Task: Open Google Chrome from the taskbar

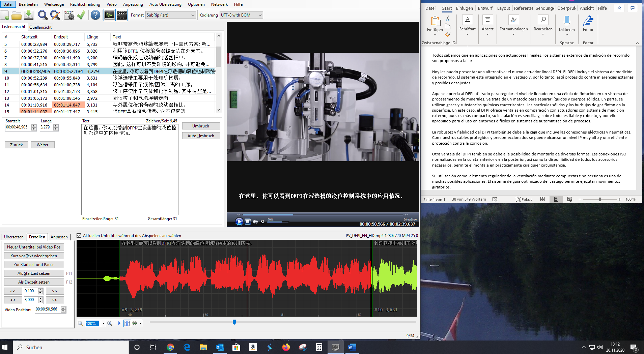Action: pos(170,347)
